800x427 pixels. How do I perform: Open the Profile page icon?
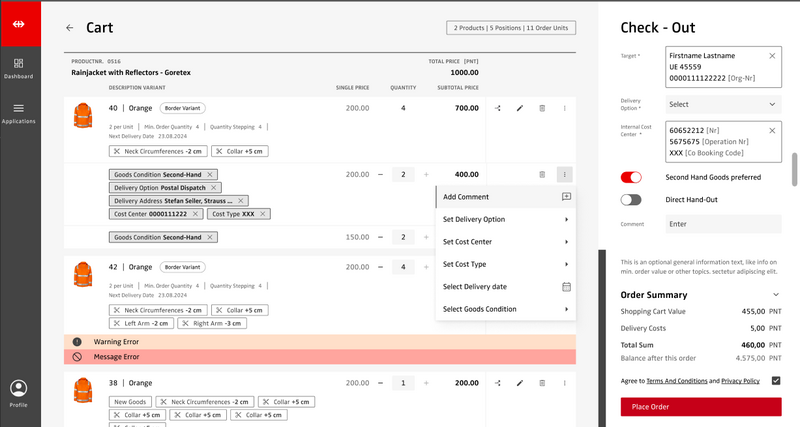(19, 390)
